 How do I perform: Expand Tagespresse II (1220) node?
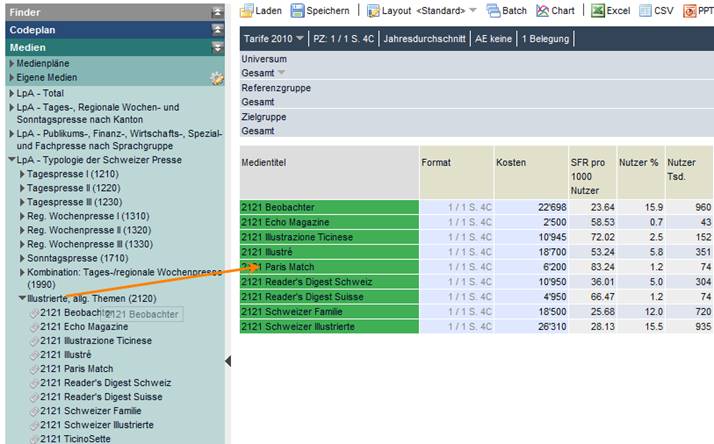22,188
